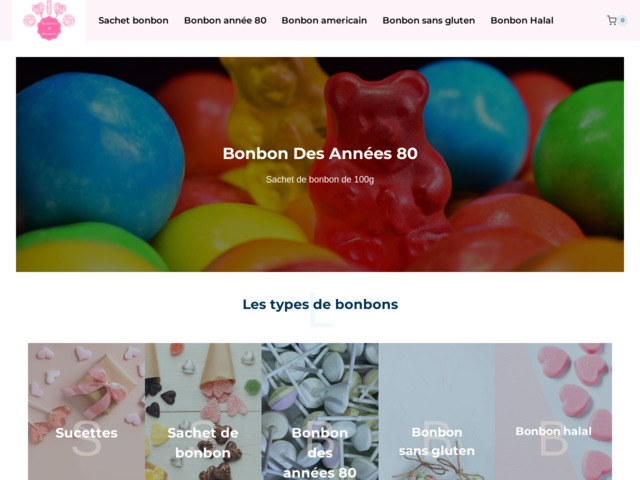Click the gummy bear hero banner
This screenshot has height=480, width=640.
pos(320,164)
